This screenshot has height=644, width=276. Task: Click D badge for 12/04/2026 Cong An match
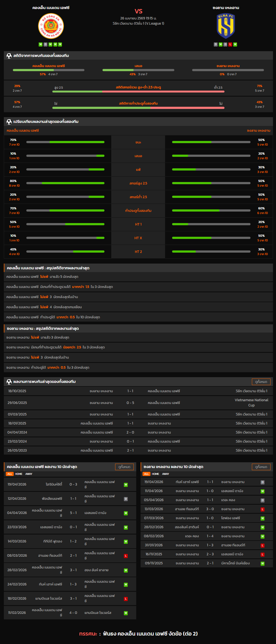tap(126, 499)
